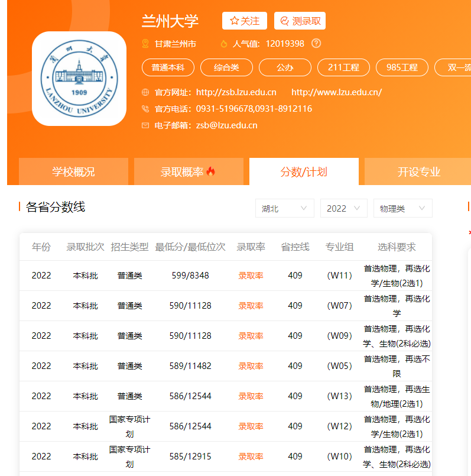Switch to the 分数/计划 tab
The height and width of the screenshot is (476, 471).
(304, 171)
